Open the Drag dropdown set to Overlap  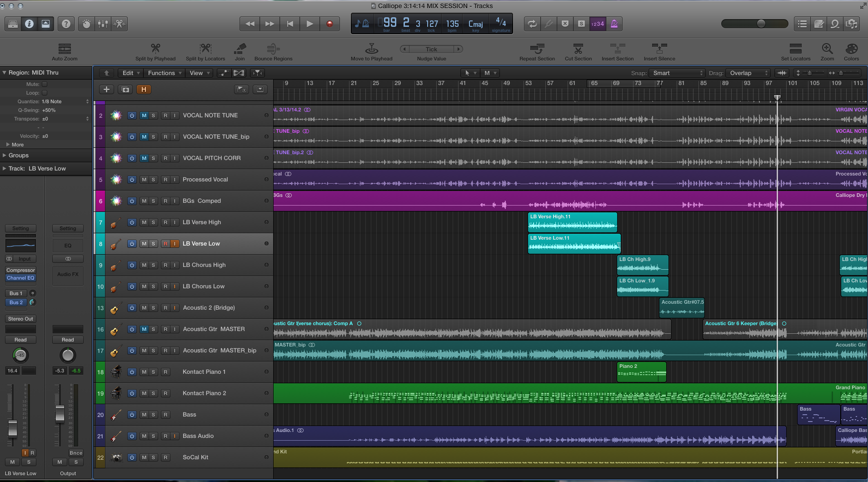pos(748,73)
